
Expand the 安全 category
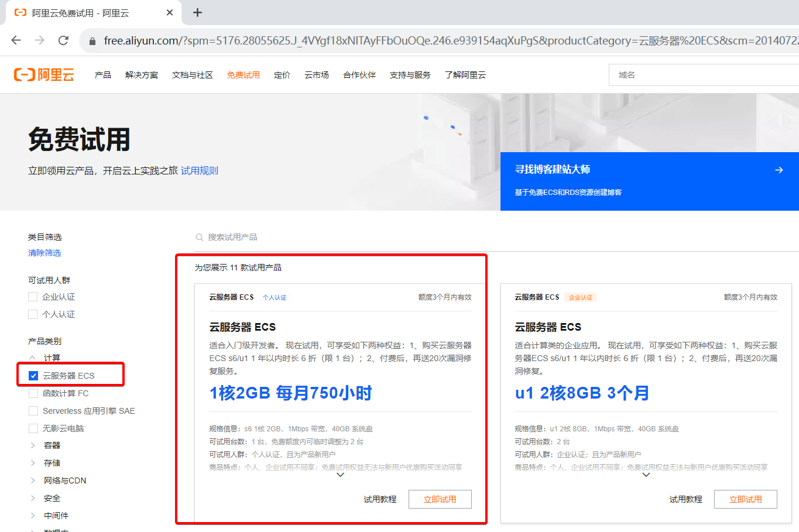pos(33,498)
